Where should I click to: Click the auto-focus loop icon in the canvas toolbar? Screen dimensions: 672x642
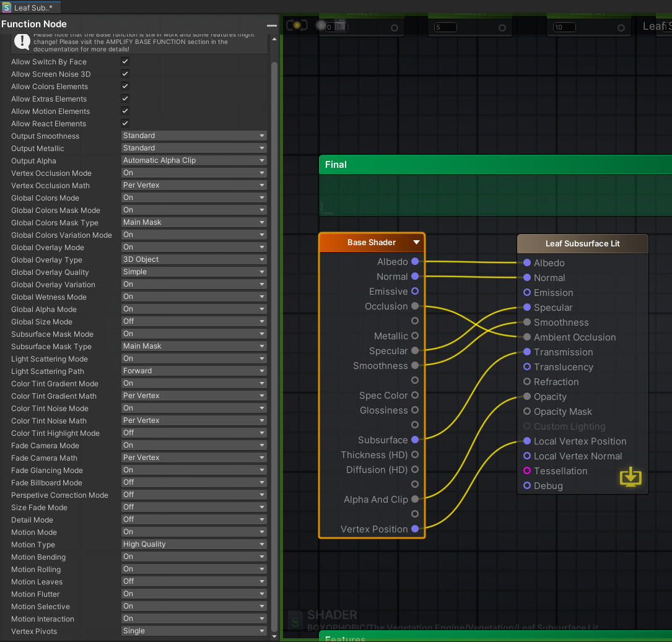click(x=296, y=25)
